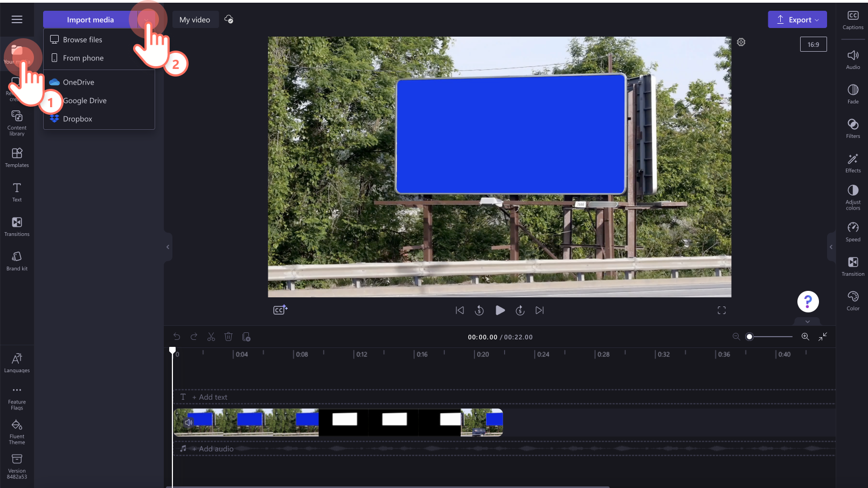Skip to the start of video
The height and width of the screenshot is (488, 868).
coord(460,310)
